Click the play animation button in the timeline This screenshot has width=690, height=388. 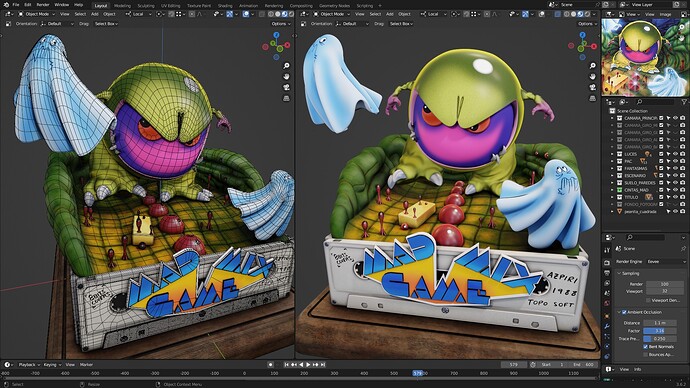click(308, 364)
